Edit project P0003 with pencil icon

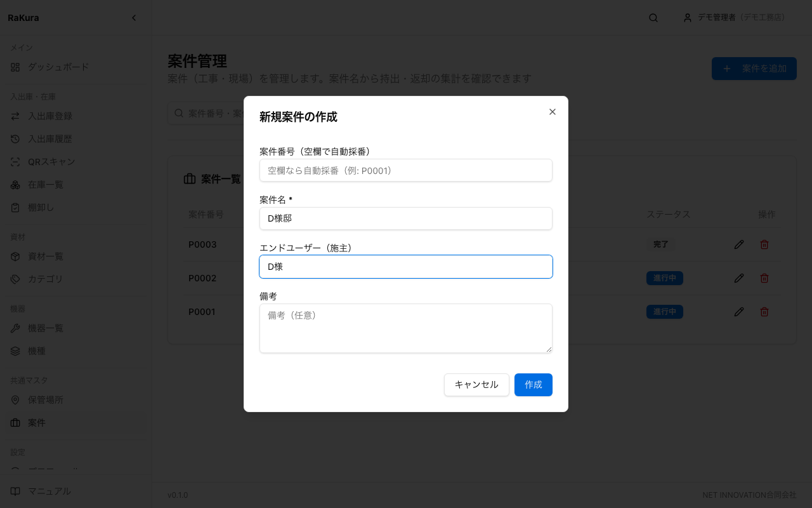pos(739,244)
